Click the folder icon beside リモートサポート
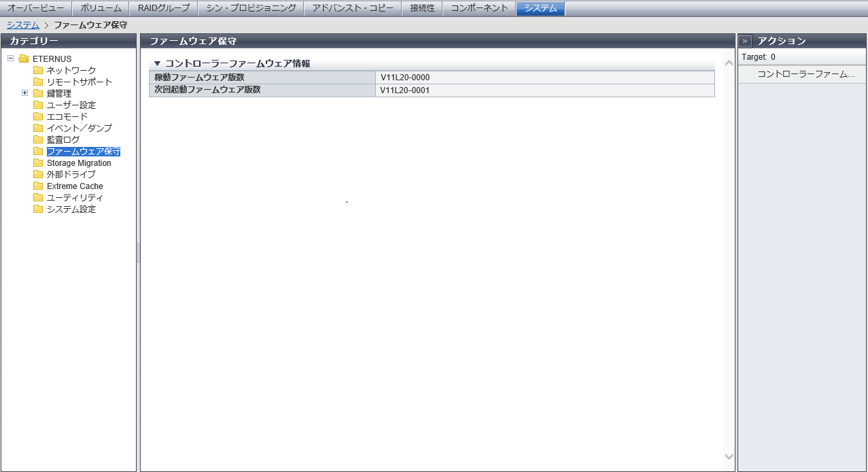Screen dimensions: 868x472 click(x=38, y=82)
